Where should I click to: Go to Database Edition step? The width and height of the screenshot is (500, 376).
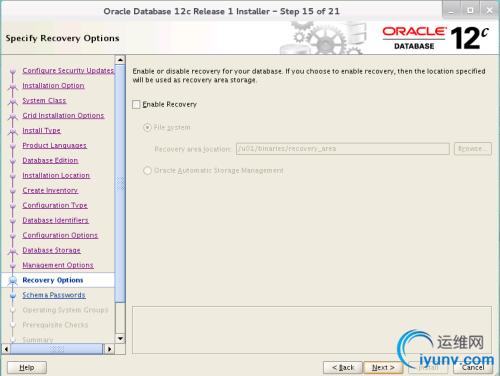50,161
